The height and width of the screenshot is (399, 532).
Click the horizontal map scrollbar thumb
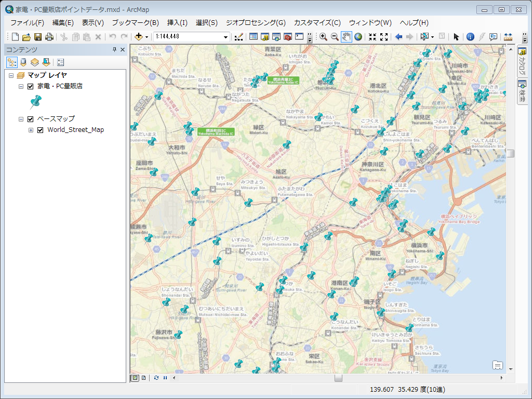(338, 378)
